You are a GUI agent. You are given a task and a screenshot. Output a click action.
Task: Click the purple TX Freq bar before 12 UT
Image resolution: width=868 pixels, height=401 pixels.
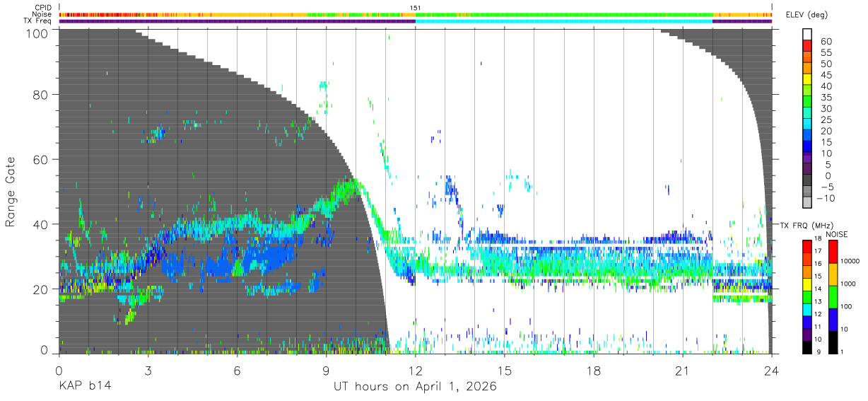(x=237, y=21)
